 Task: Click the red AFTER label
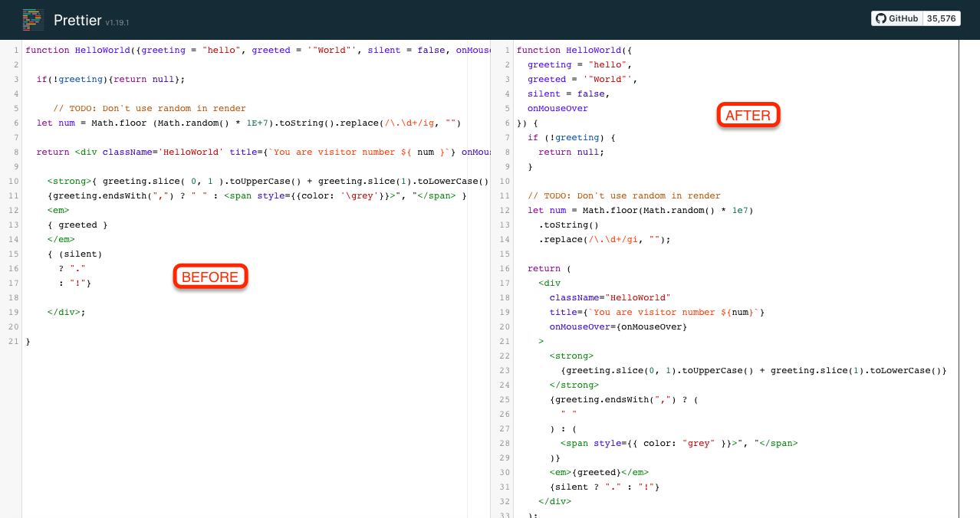[748, 115]
